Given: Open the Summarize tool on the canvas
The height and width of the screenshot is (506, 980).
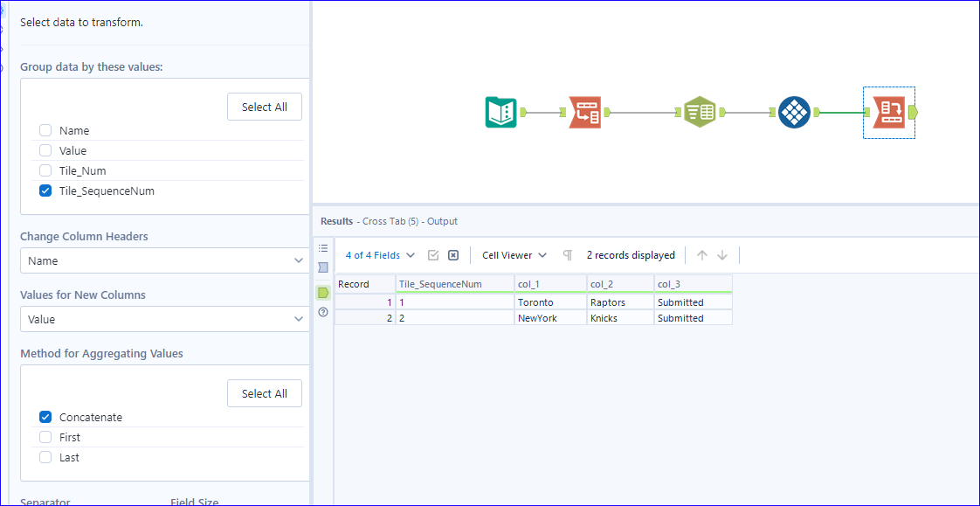Looking at the screenshot, I should click(x=699, y=112).
